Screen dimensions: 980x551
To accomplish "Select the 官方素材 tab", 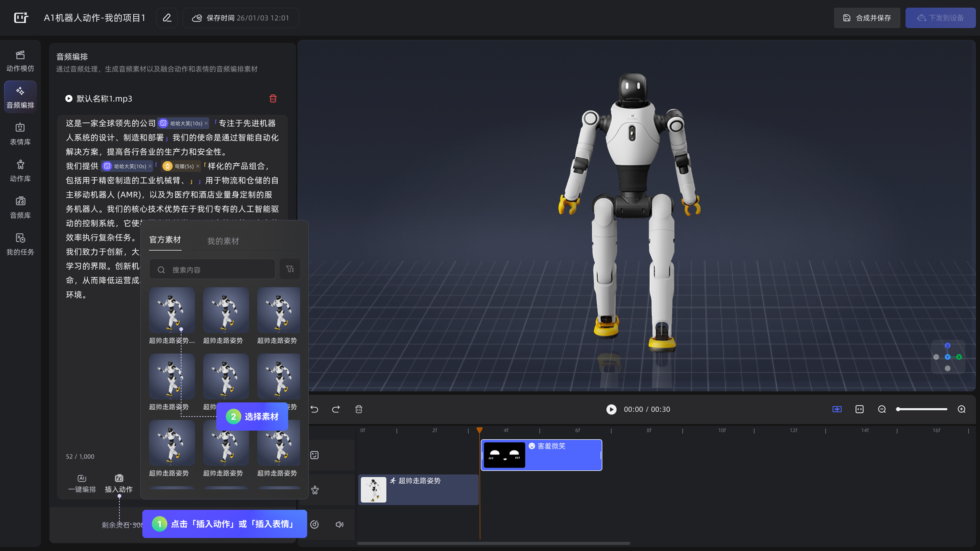I will [x=165, y=240].
